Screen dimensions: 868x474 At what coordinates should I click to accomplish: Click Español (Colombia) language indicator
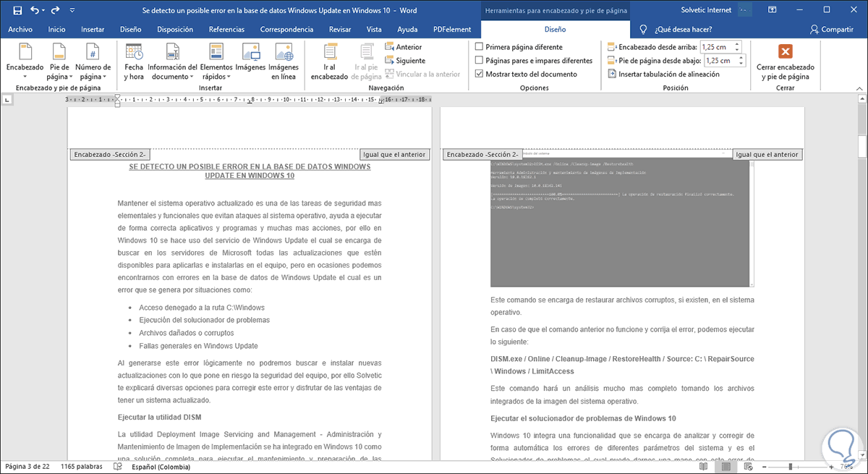[161, 465]
